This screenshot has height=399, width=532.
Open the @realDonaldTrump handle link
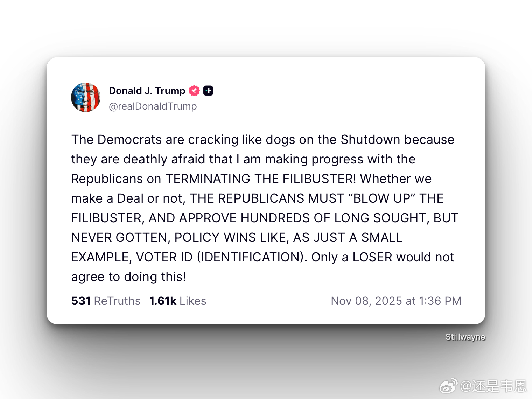pyautogui.click(x=153, y=106)
